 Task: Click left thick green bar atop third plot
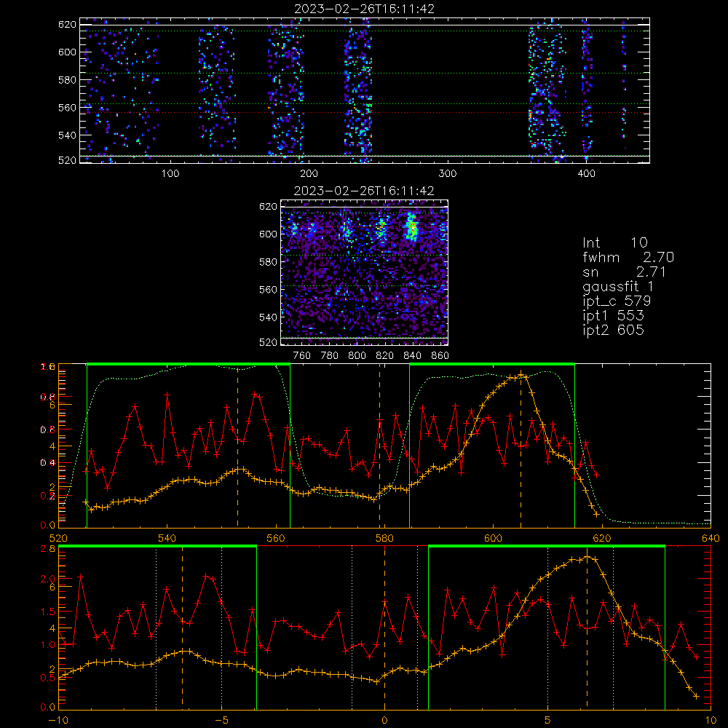189,365
